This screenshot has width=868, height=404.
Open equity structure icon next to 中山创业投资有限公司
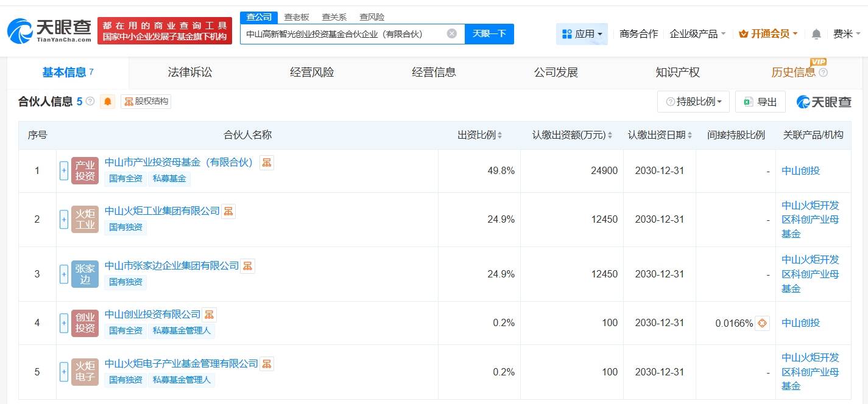[210, 315]
